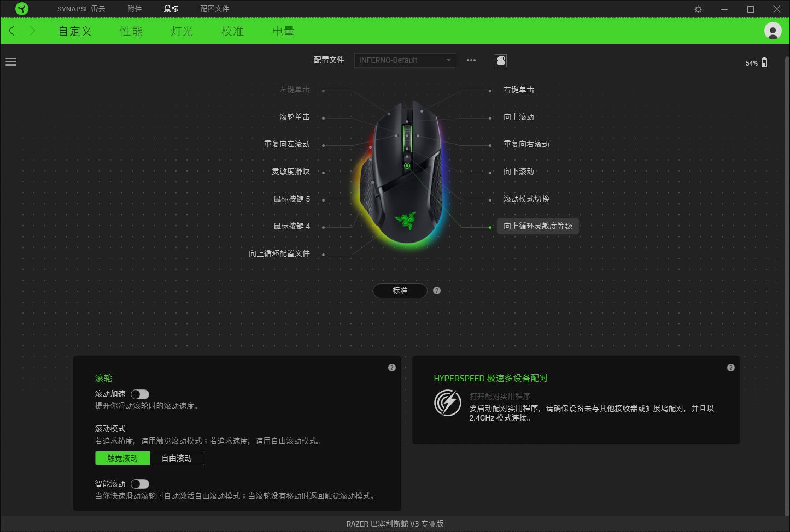Open the Razer logo menu at top left
The height and width of the screenshot is (532, 790).
tap(22, 9)
